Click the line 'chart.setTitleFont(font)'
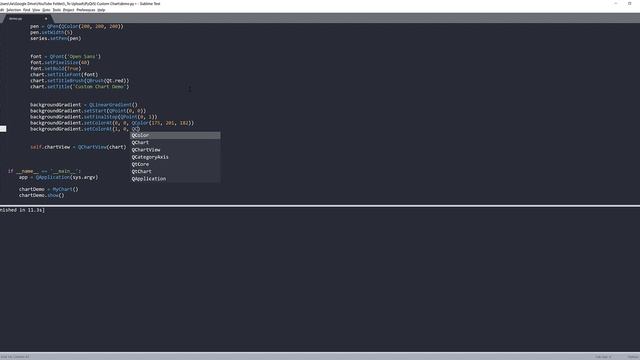 coord(64,75)
